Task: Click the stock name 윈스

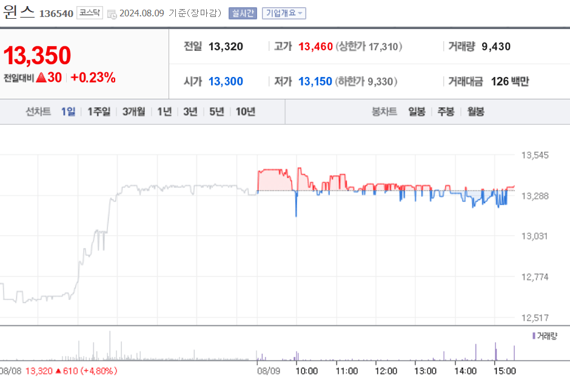Action: [19, 12]
